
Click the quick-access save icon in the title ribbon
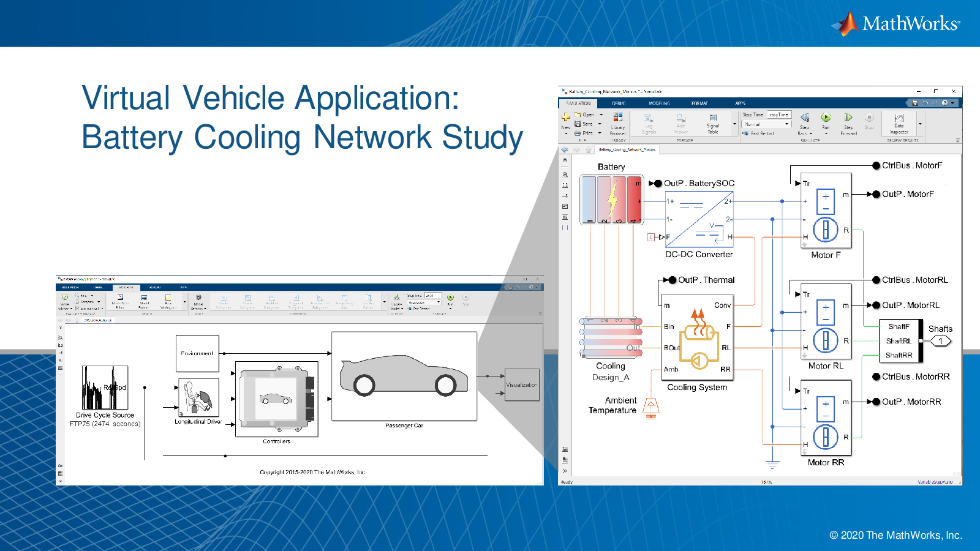pos(915,103)
